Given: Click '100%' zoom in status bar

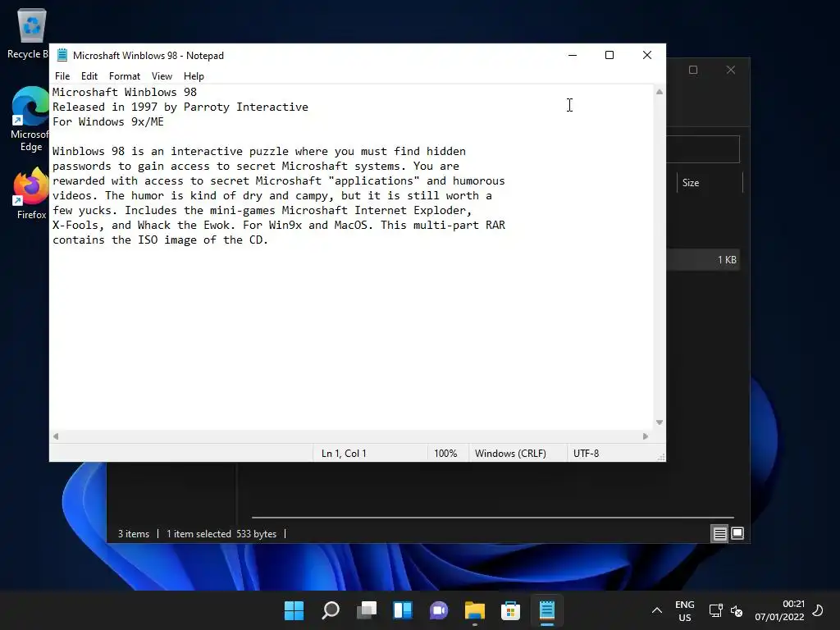Looking at the screenshot, I should 445,453.
